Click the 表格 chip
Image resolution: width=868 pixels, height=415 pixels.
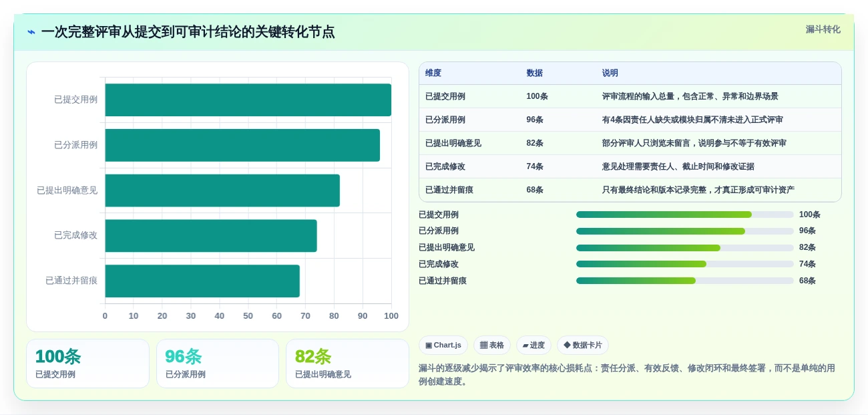click(492, 345)
